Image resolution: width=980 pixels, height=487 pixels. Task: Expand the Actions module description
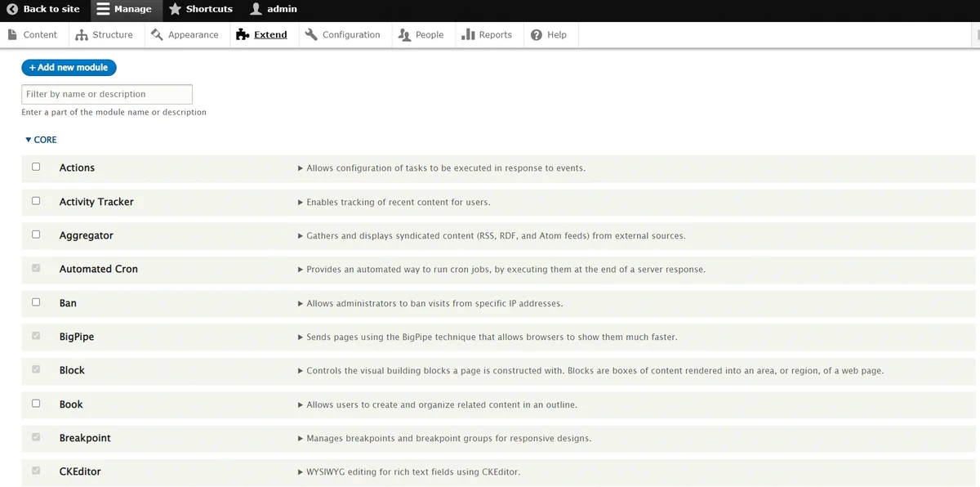coord(442,168)
